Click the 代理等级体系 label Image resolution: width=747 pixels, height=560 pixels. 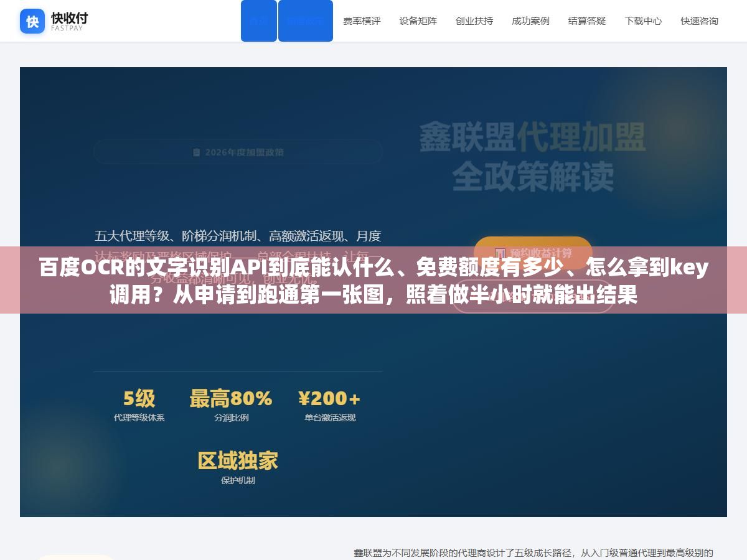click(139, 418)
